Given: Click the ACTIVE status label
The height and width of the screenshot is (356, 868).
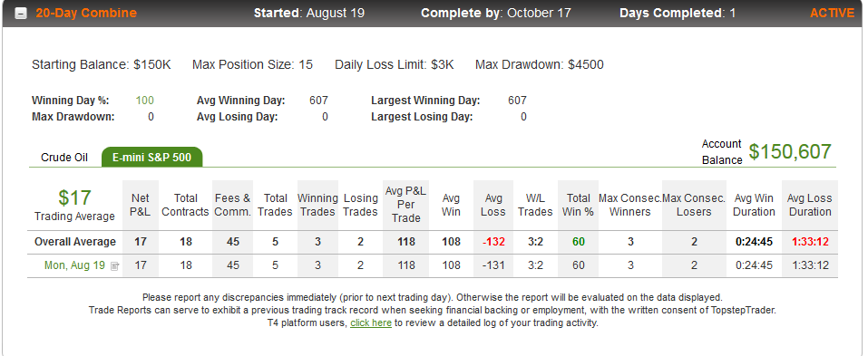Looking at the screenshot, I should (x=832, y=14).
